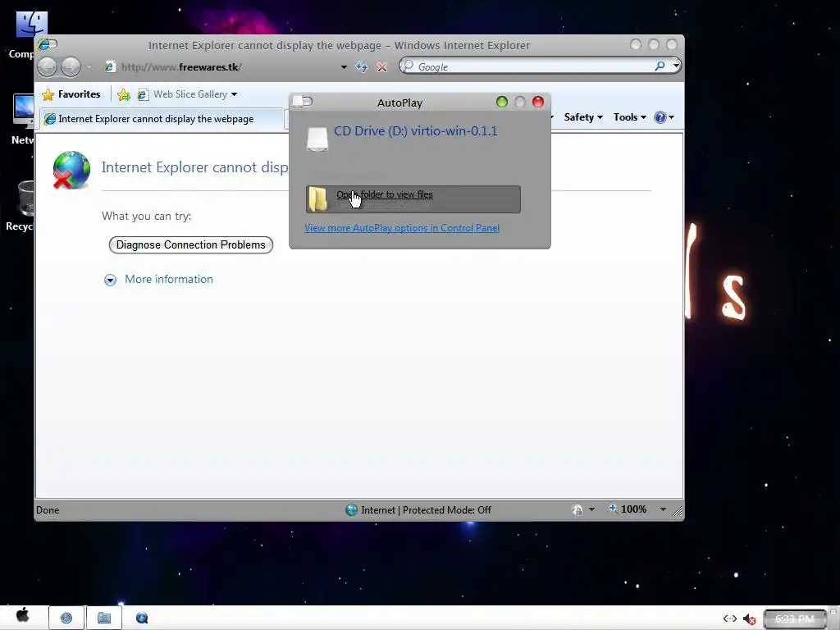Open the Safety menu
The width and height of the screenshot is (840, 630).
[583, 117]
